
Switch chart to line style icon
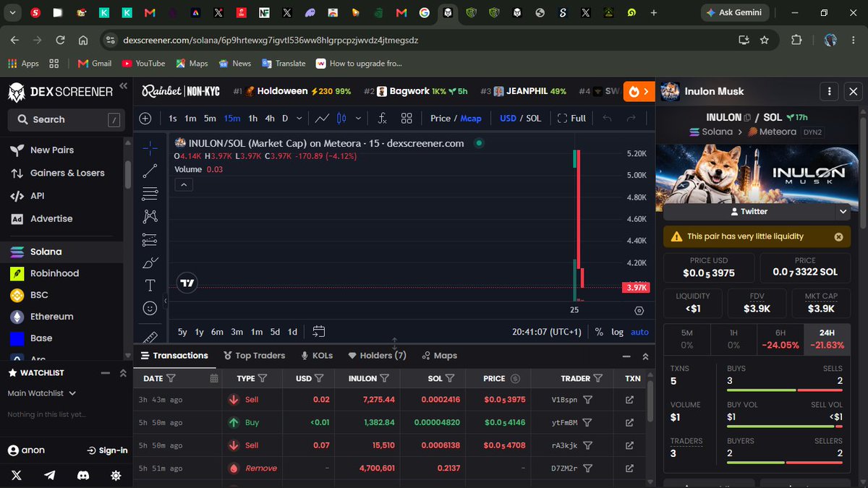[323, 118]
